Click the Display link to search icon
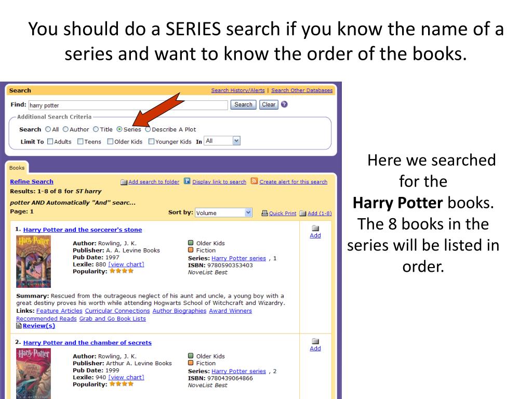Viewport: 532px width, 399px height. [x=187, y=181]
